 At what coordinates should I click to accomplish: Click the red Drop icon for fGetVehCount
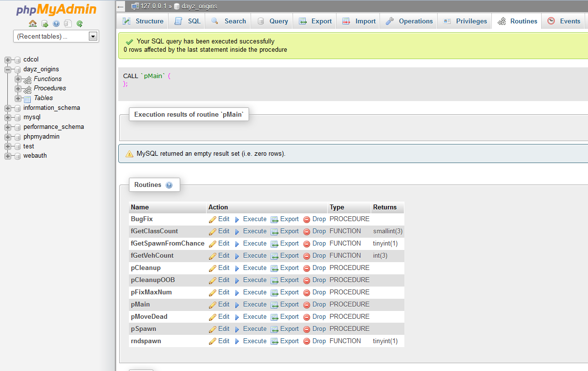pos(307,256)
